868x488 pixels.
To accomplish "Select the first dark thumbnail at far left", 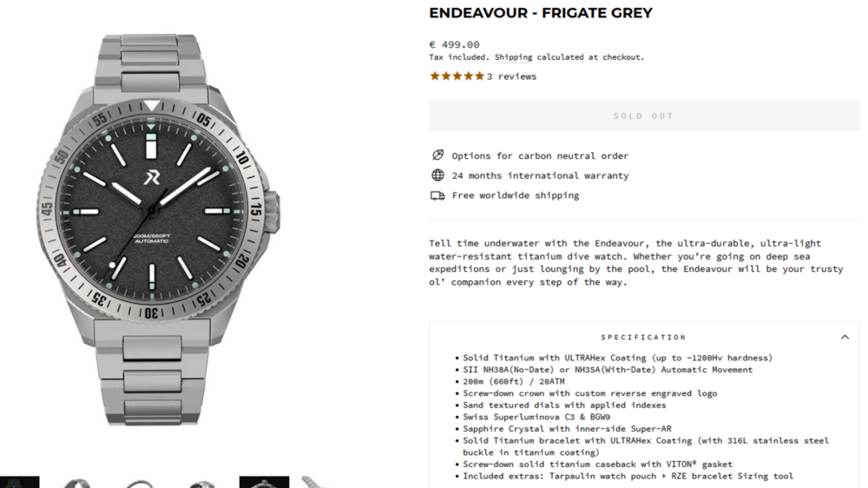I will click(x=19, y=482).
